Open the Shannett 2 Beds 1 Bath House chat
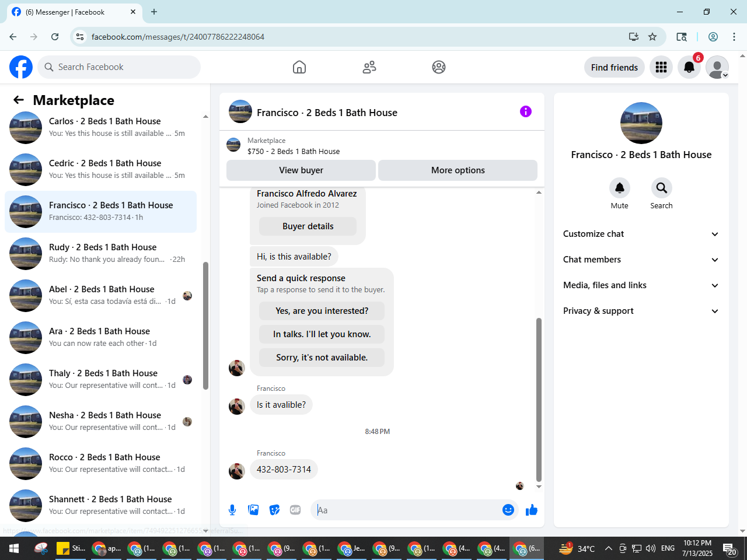Viewport: 747px width, 560px height. 100,506
